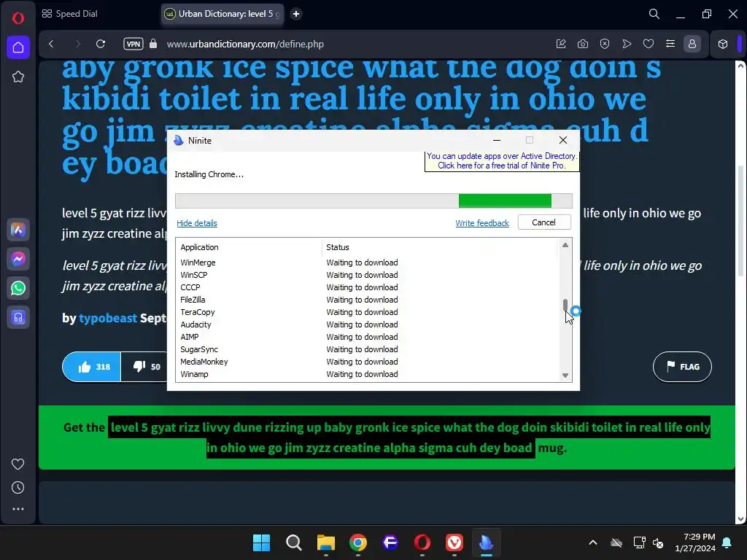Image resolution: width=747 pixels, height=560 pixels.
Task: Select the TeraCopy row
Action: coord(367,312)
